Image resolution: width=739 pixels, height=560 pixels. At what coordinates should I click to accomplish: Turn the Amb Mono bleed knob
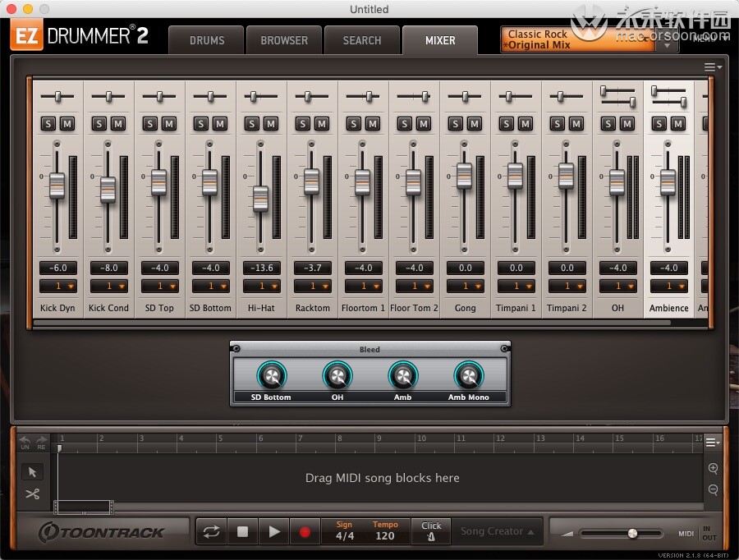pyautogui.click(x=469, y=376)
